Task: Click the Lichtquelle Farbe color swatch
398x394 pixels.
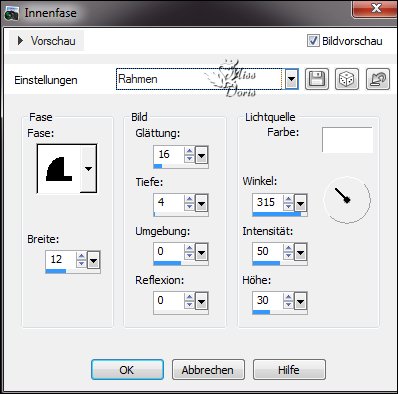Action: (x=347, y=139)
